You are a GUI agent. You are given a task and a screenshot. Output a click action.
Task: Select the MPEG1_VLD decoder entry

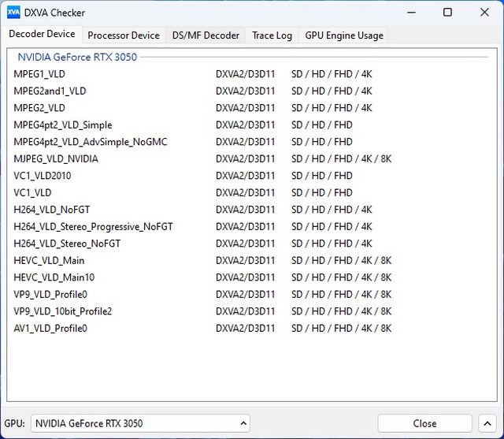pos(39,74)
